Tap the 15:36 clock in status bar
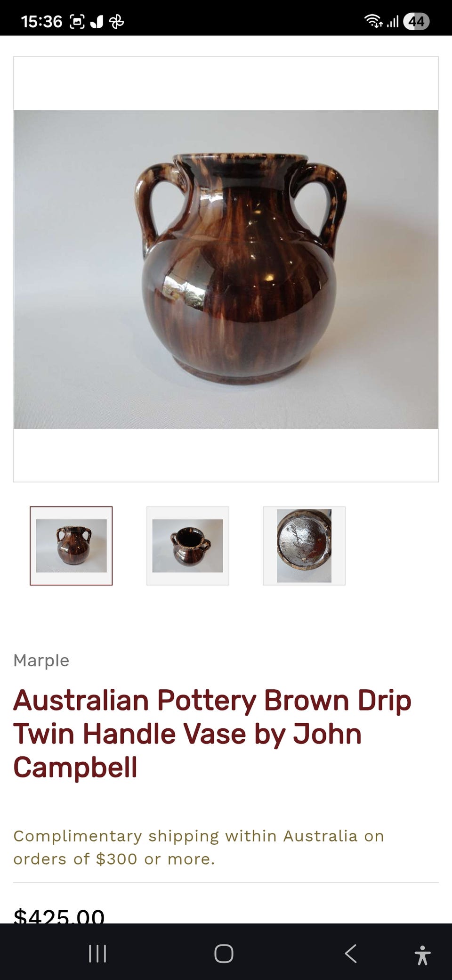This screenshot has width=452, height=980. (x=41, y=21)
